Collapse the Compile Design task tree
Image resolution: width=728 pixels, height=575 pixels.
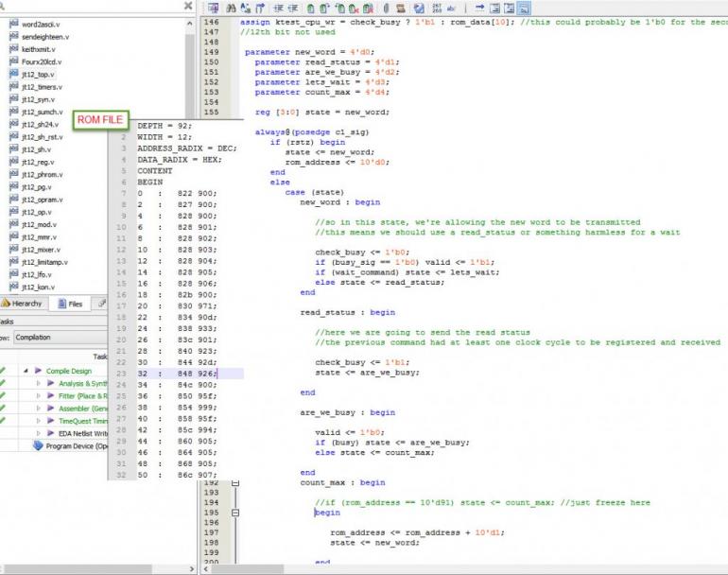26,372
